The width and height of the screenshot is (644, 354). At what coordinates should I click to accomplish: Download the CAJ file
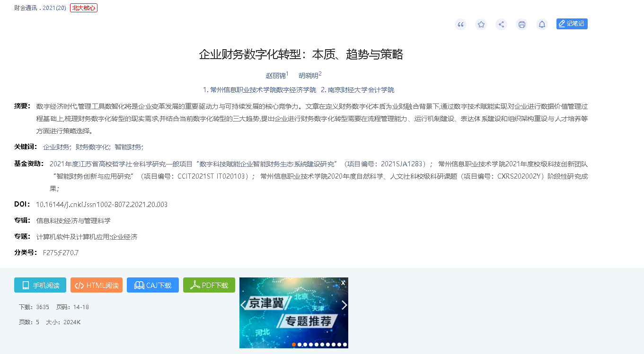pyautogui.click(x=153, y=285)
